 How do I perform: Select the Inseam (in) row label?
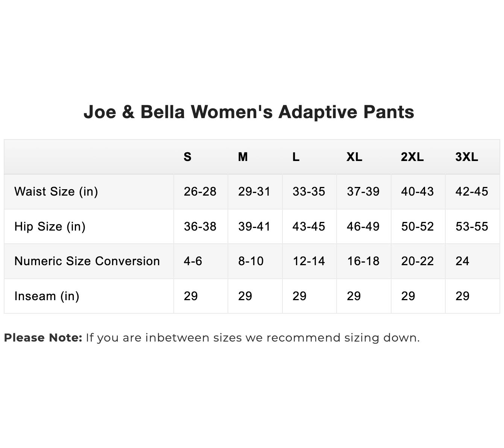(47, 296)
